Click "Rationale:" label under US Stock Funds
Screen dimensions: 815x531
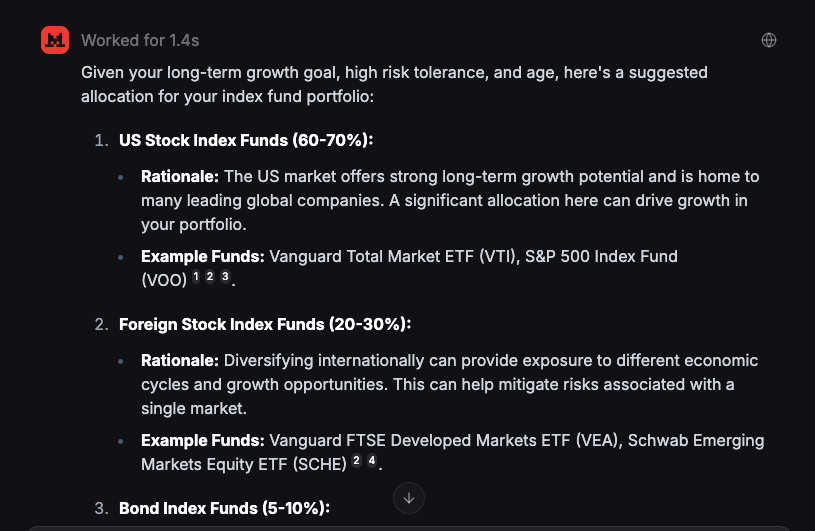tap(180, 176)
